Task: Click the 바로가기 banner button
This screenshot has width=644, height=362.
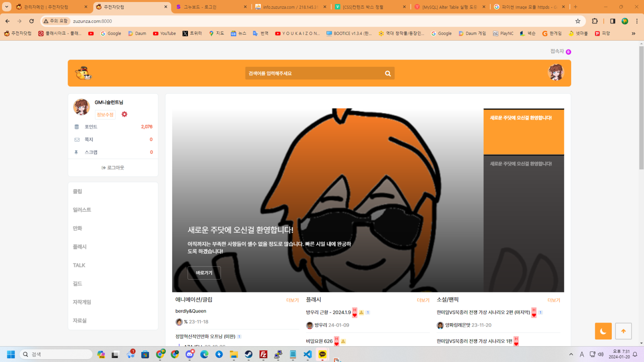Action: pyautogui.click(x=204, y=273)
